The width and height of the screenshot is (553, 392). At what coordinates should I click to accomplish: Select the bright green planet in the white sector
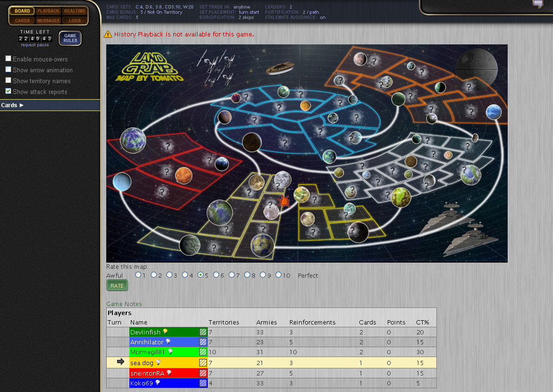coord(401,196)
